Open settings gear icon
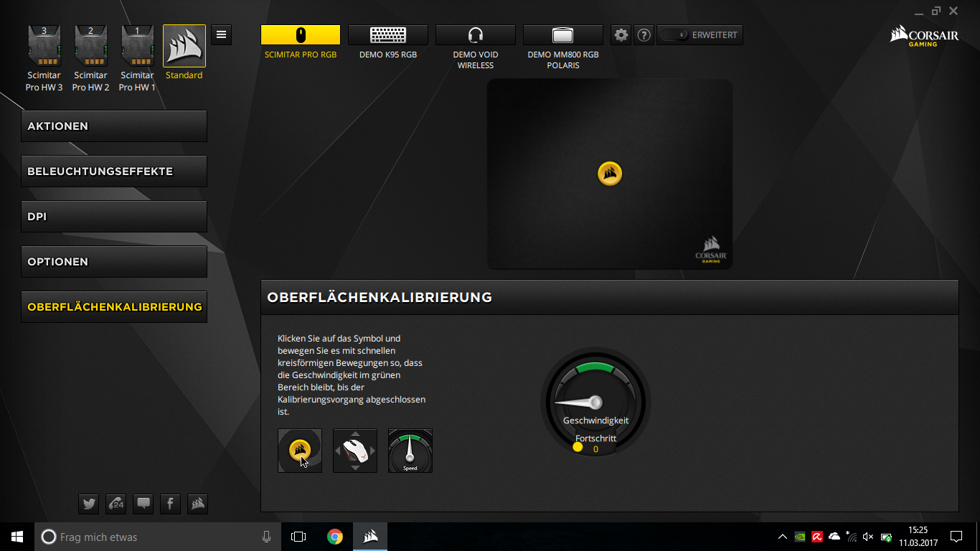This screenshot has height=551, width=980. click(621, 35)
